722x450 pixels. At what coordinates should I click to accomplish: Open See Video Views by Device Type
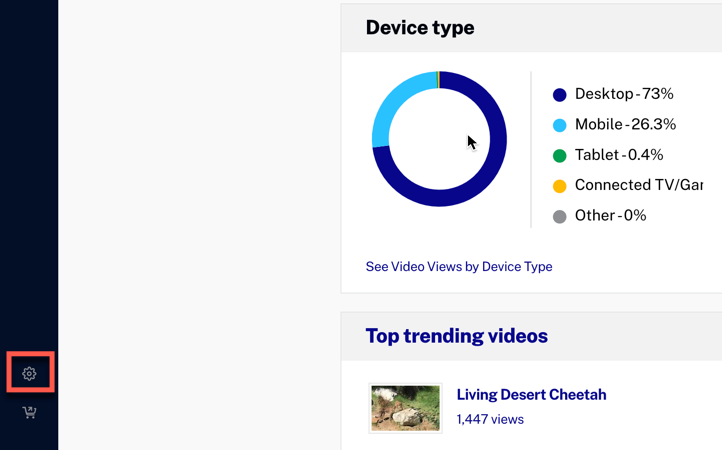click(x=459, y=267)
